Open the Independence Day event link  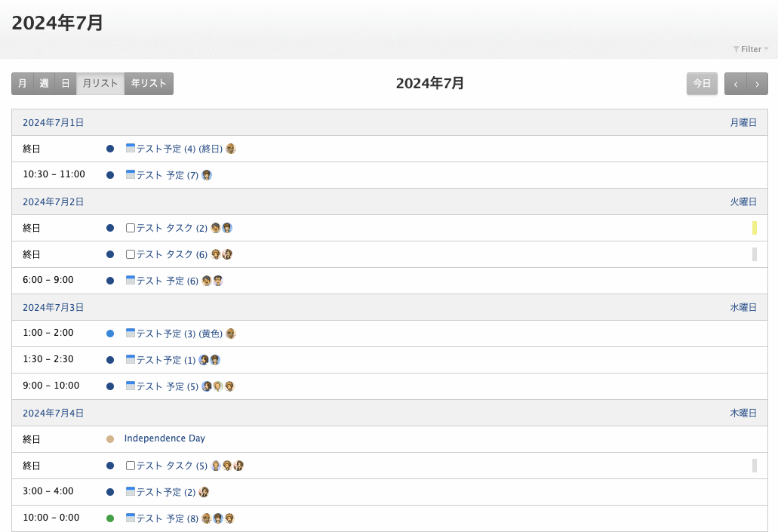tap(165, 438)
